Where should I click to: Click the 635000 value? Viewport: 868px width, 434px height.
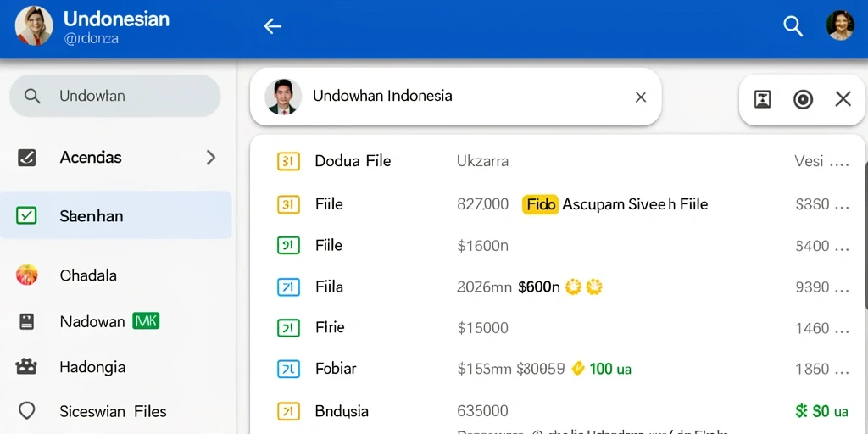coord(482,411)
